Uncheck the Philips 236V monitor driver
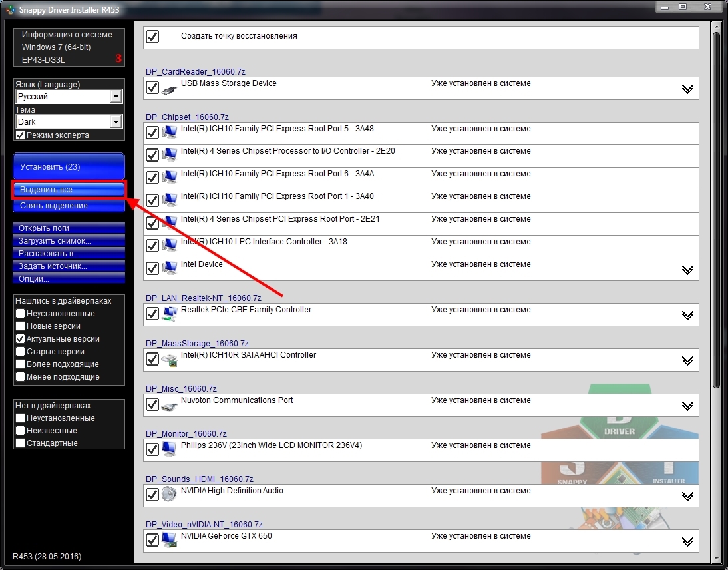 152,449
